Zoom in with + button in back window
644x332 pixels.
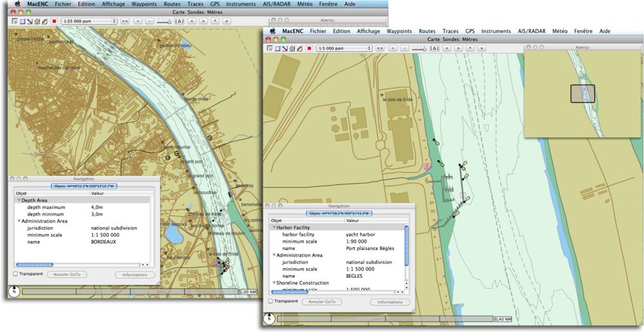click(138, 21)
